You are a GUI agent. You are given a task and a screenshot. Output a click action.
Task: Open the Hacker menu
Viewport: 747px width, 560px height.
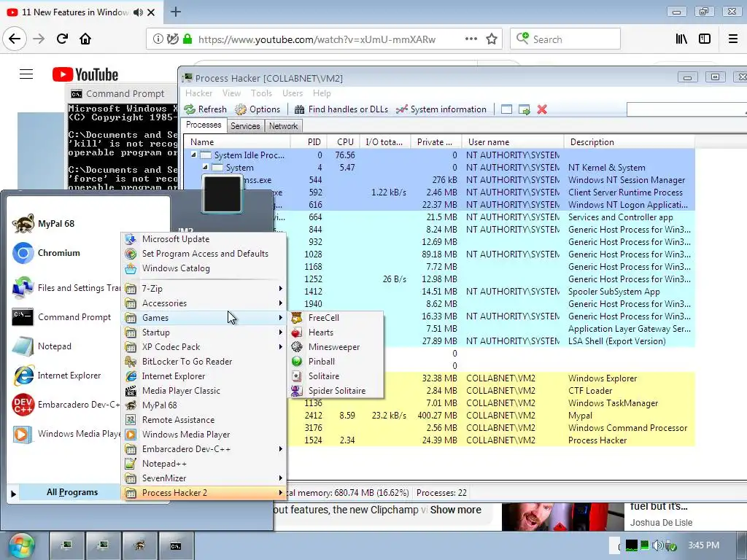coord(198,93)
